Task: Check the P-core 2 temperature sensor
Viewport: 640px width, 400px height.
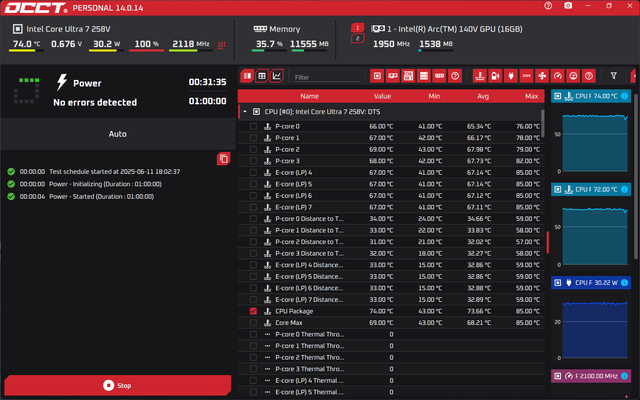Action: (x=253, y=149)
